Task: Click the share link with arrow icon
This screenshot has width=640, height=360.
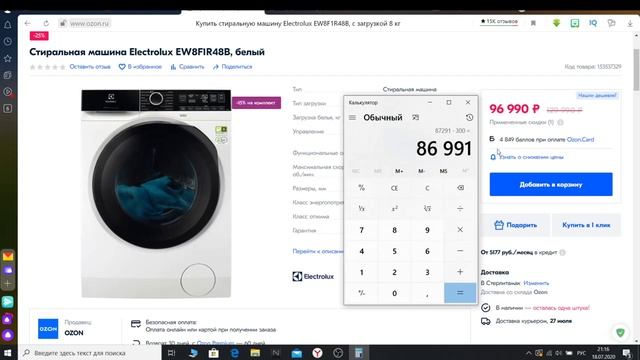Action: [232, 67]
